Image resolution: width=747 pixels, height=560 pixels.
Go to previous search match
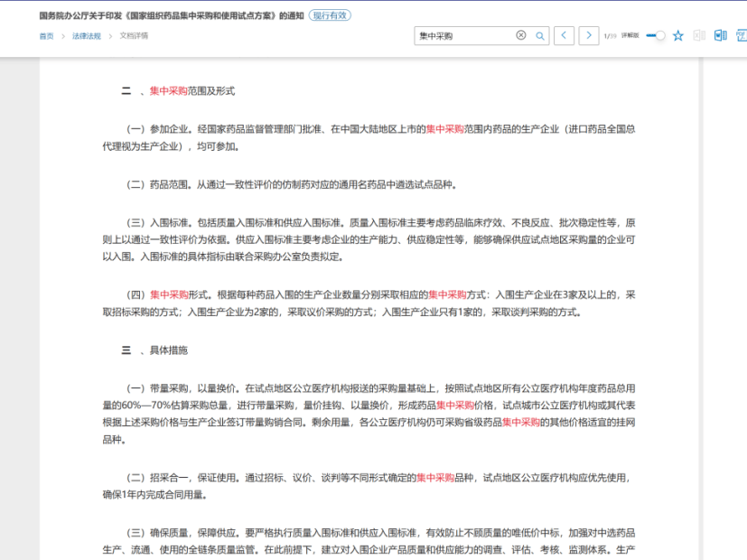tap(564, 36)
